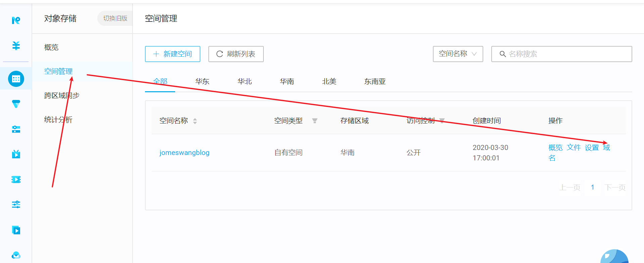
Task: Open 文件 link for jomeswangblog
Action: 574,148
